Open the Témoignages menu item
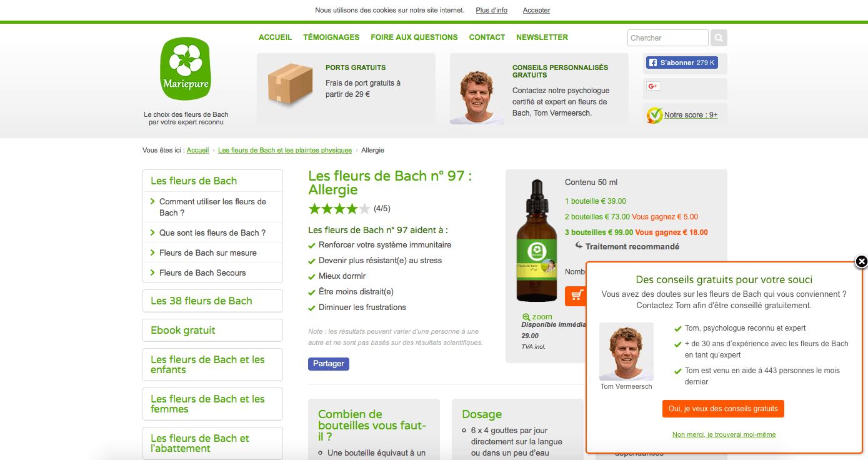This screenshot has width=868, height=460. 331,37
